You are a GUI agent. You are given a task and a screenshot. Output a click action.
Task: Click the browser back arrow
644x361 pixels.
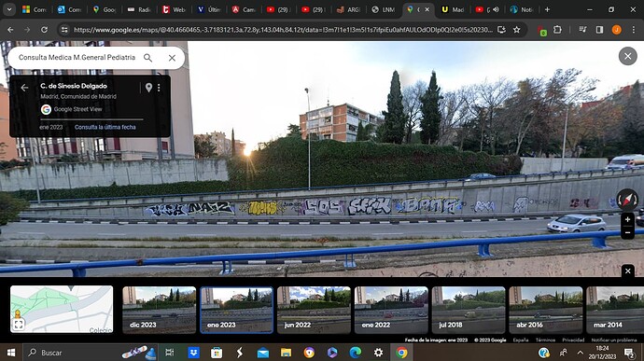[10, 30]
